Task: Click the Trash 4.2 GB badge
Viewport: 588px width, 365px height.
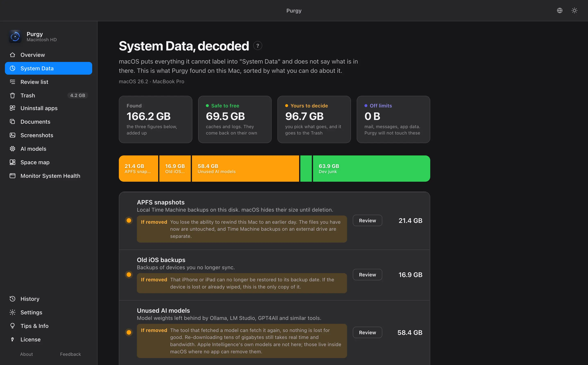Action: point(77,95)
